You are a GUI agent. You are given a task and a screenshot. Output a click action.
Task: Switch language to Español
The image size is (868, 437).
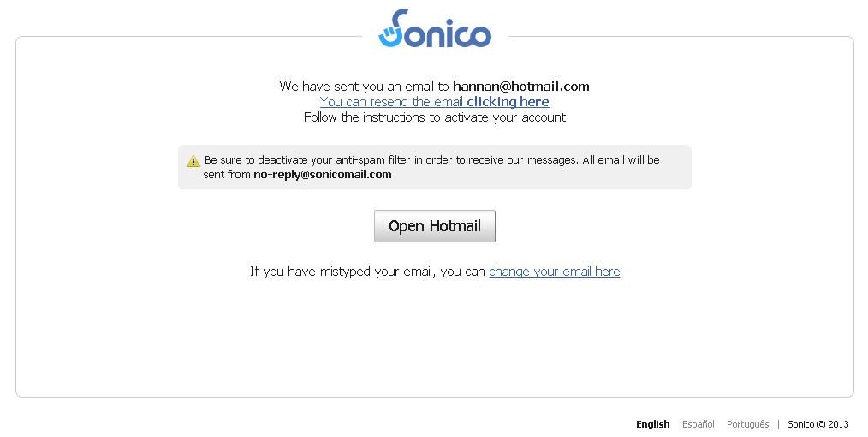[x=698, y=424]
